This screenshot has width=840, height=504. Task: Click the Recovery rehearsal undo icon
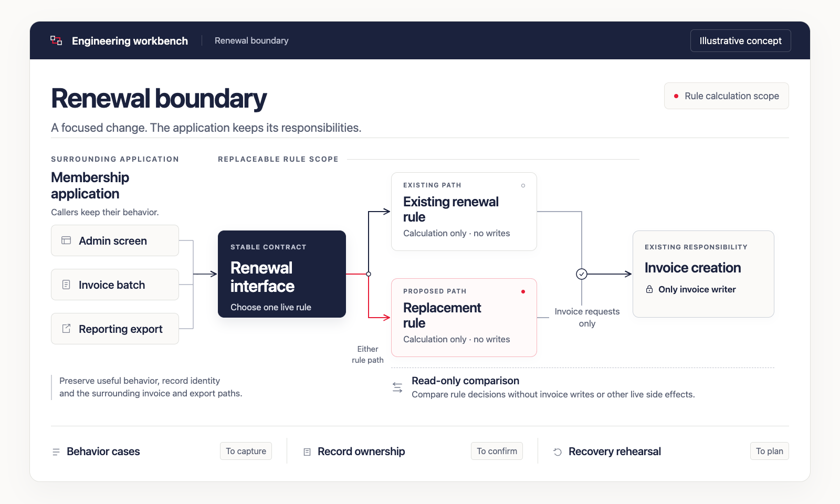[558, 451]
